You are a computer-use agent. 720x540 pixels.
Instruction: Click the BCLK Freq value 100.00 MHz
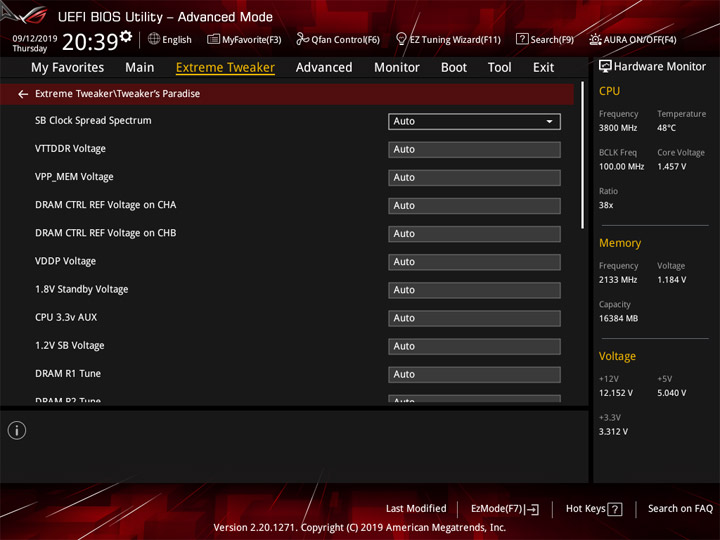[621, 166]
